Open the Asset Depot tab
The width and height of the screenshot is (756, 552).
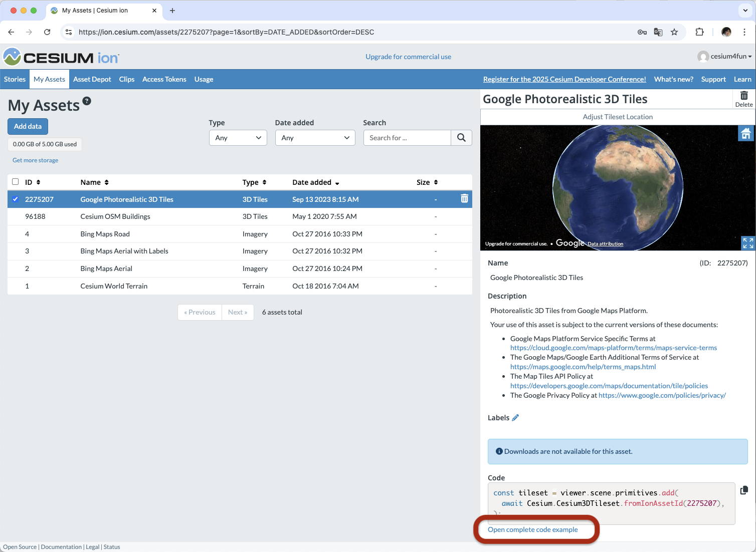click(92, 79)
